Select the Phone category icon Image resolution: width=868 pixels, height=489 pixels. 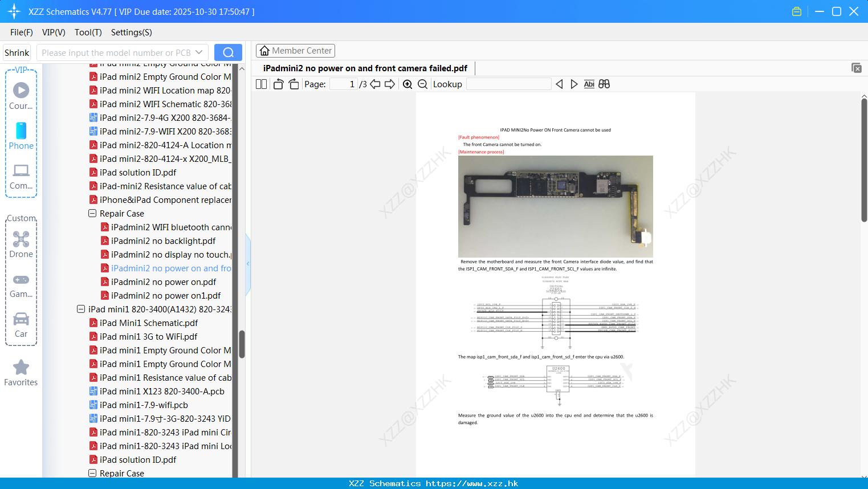click(x=21, y=136)
